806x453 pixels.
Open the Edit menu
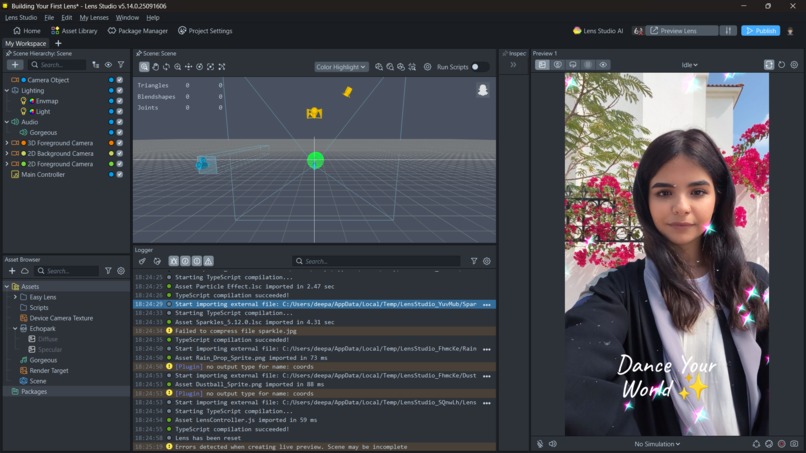click(67, 17)
